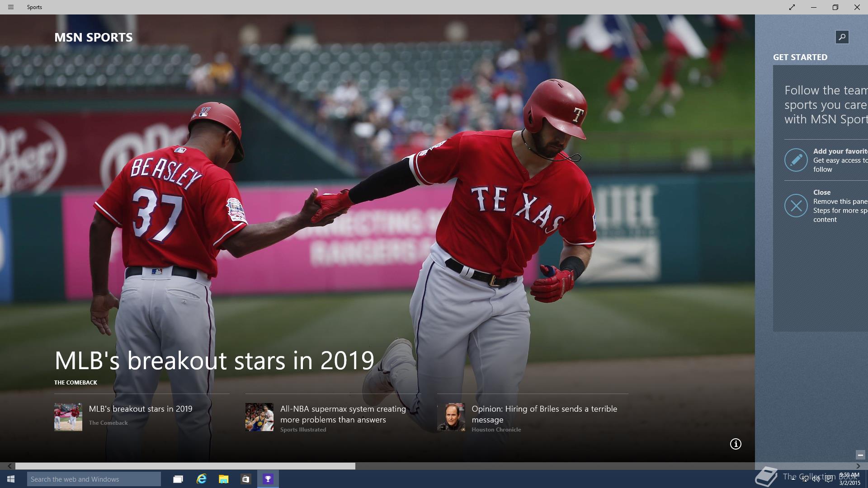This screenshot has width=868, height=488.
Task: Select the Sports trophy taskbar icon
Action: (x=268, y=479)
